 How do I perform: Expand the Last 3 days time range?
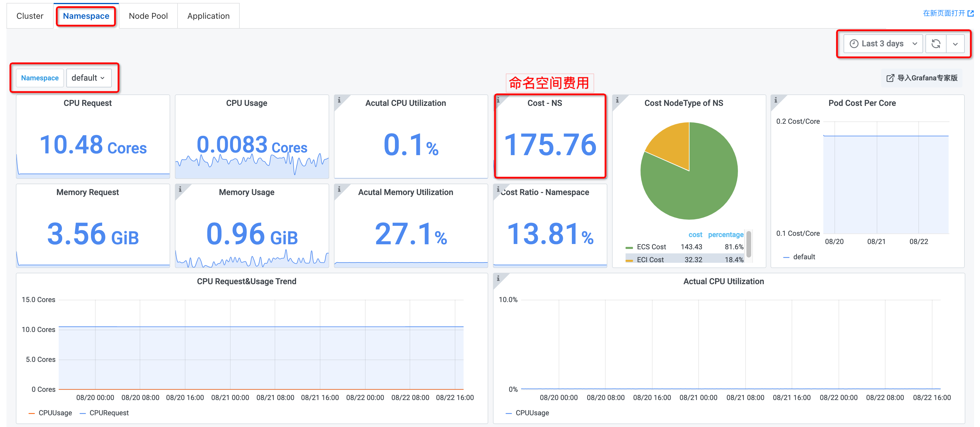tap(883, 44)
